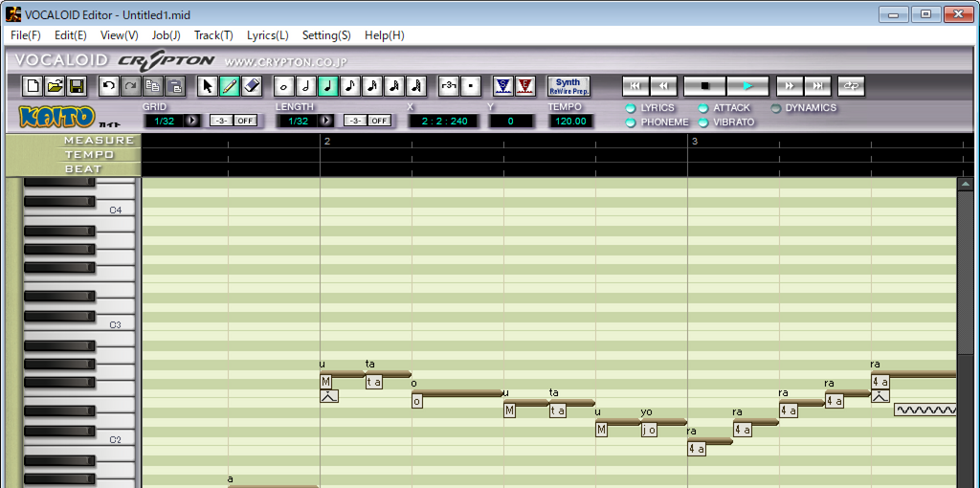Choose the quarter note length

click(x=327, y=85)
